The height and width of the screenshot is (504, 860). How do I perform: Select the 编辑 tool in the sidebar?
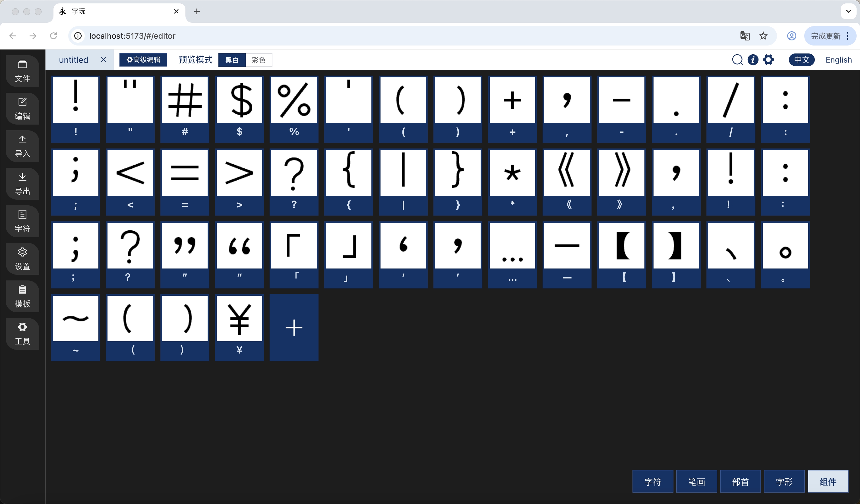pyautogui.click(x=22, y=108)
